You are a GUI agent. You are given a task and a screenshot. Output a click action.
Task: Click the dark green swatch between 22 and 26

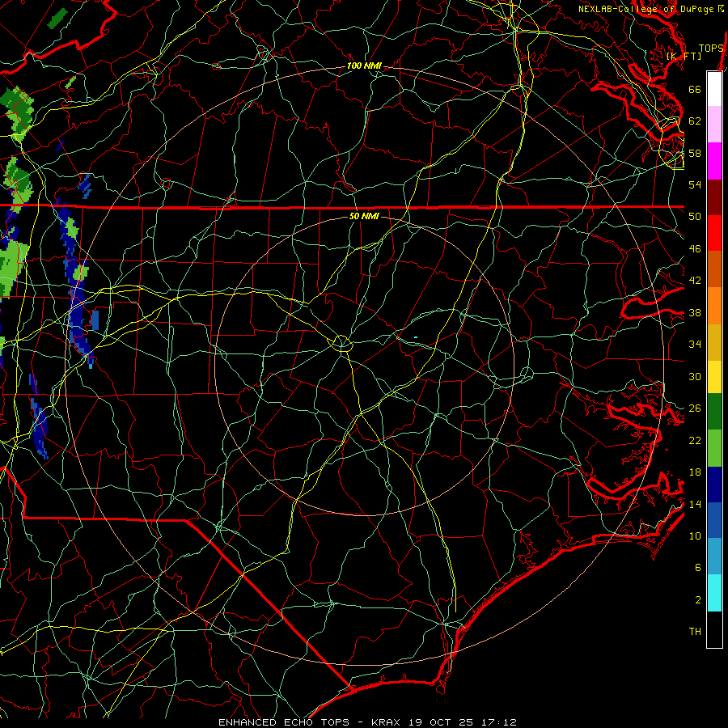coord(714,412)
